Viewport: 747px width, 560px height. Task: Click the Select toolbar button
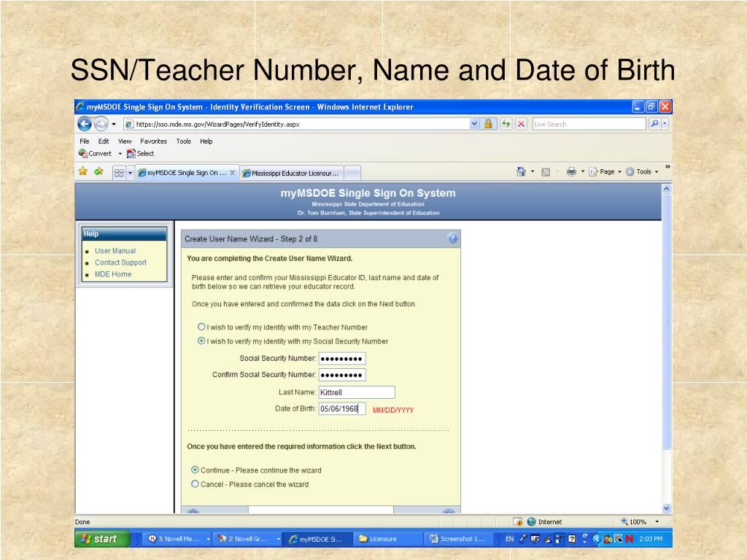[141, 153]
